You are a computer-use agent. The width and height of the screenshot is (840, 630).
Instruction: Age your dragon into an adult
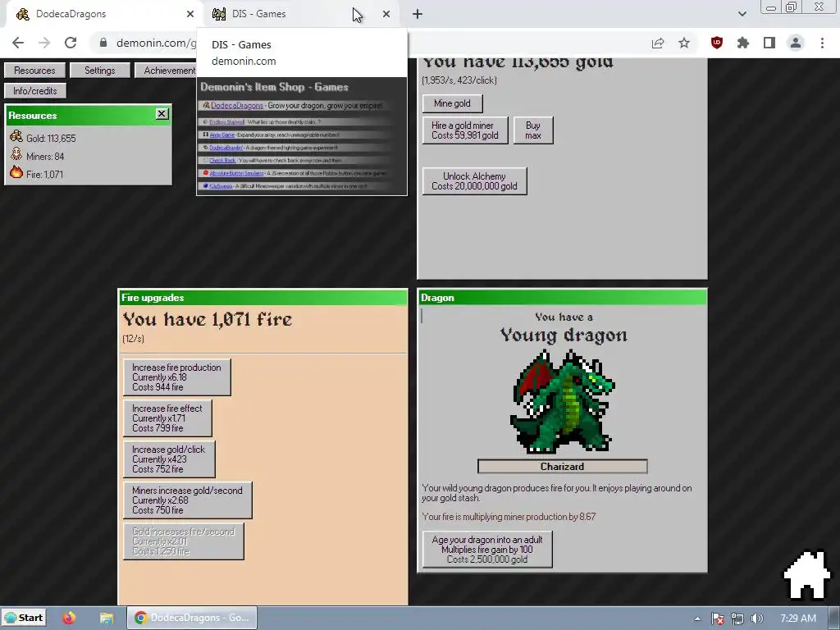point(487,549)
